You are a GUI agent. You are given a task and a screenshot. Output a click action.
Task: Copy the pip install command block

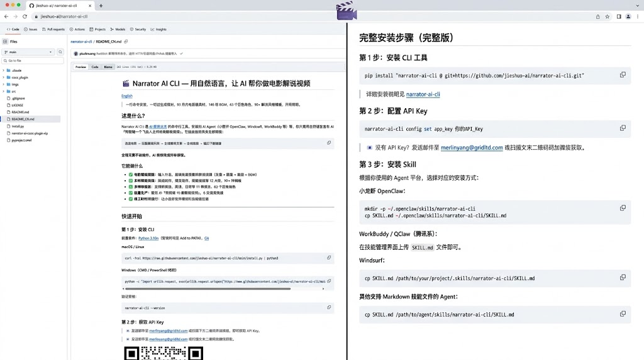(623, 75)
